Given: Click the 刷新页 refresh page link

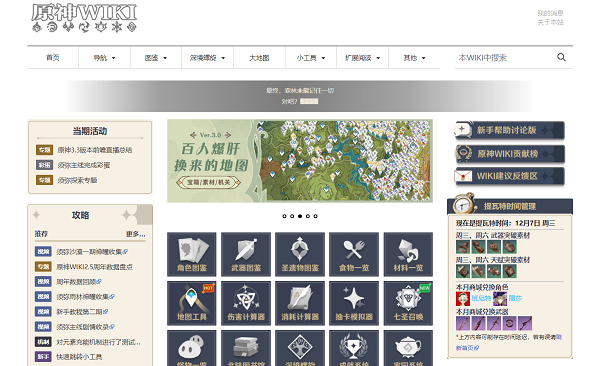Looking at the screenshot, I should 467,348.
